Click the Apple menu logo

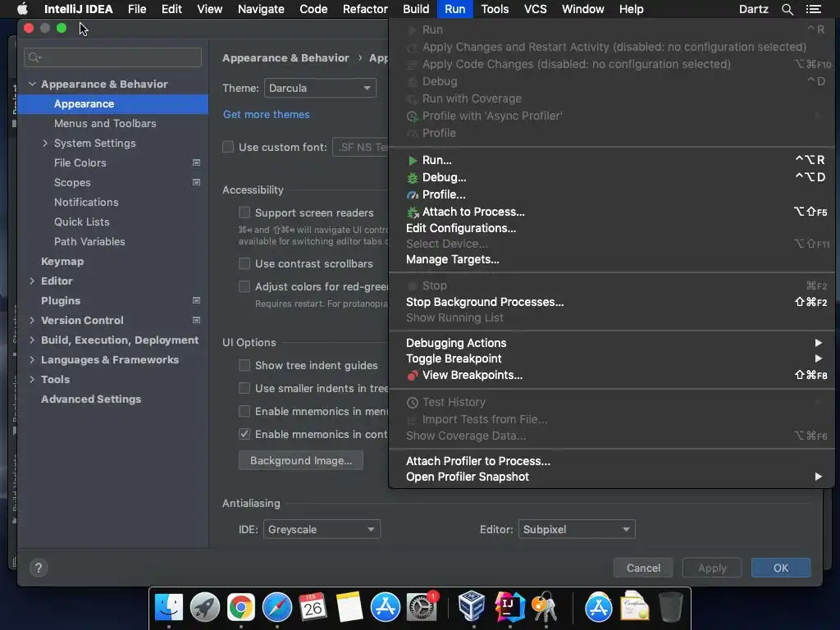pos(22,9)
